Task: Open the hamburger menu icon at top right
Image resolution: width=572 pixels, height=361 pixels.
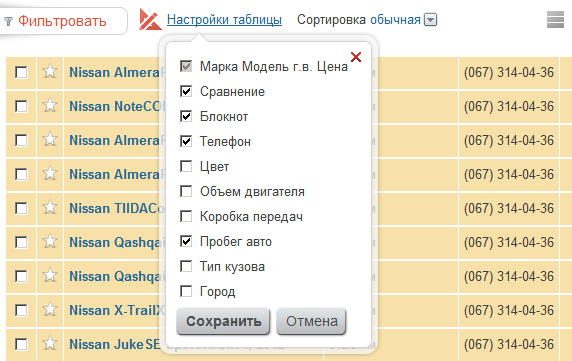Action: tap(555, 19)
